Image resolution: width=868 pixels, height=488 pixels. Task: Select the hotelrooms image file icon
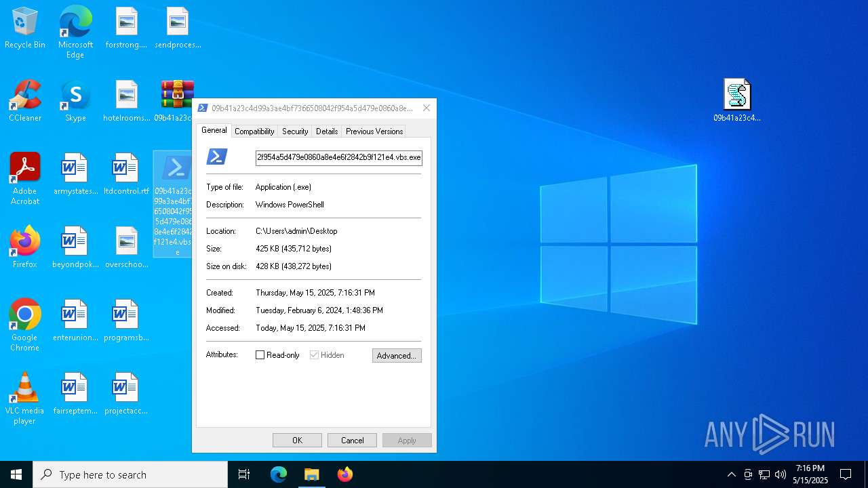pyautogui.click(x=126, y=102)
